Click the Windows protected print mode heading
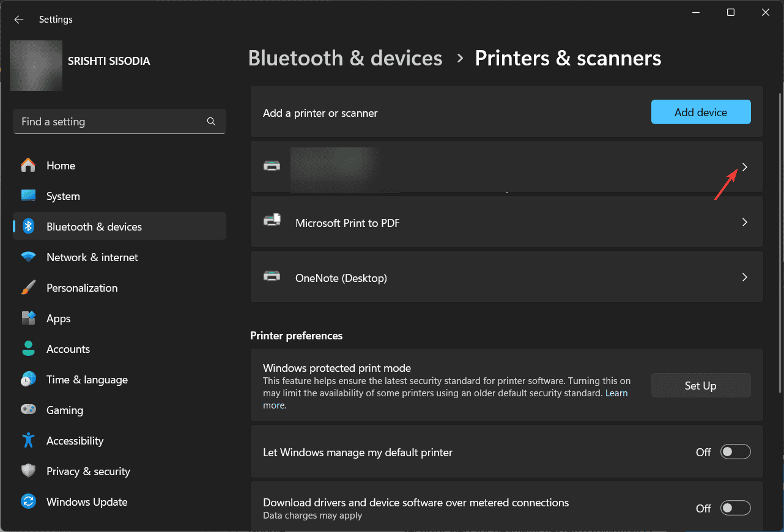The width and height of the screenshot is (784, 532). pyautogui.click(x=337, y=368)
